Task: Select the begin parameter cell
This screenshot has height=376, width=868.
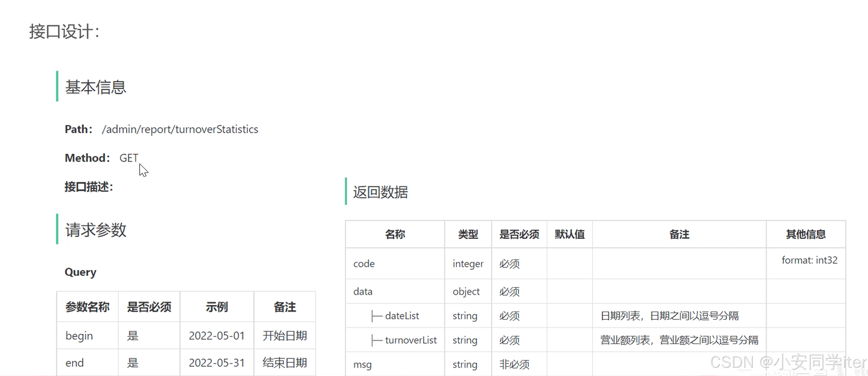Action: coord(79,336)
